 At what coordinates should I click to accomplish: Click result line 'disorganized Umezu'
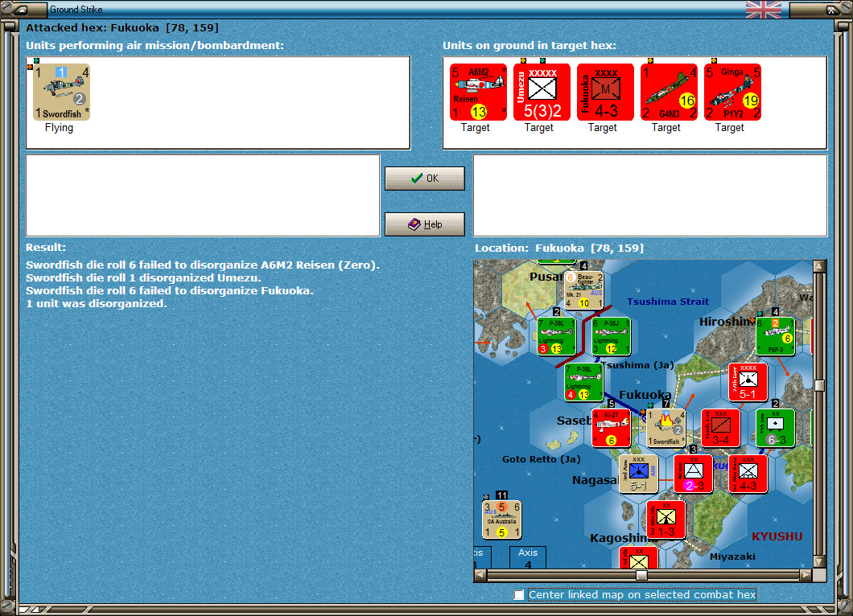click(x=142, y=277)
